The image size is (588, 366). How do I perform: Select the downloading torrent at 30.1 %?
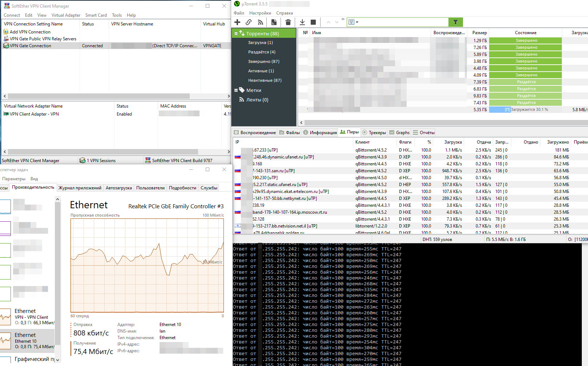coord(443,109)
